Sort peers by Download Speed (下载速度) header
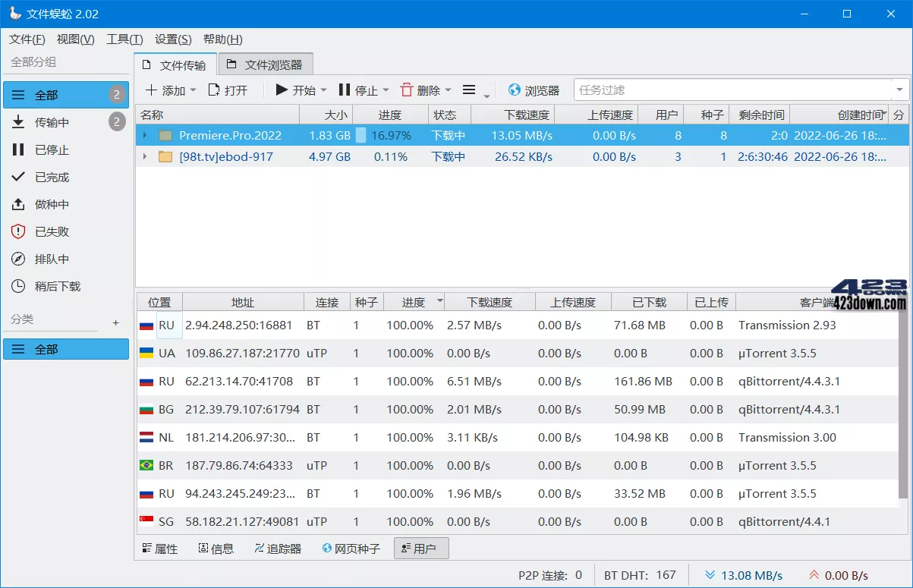The height and width of the screenshot is (588, 913). click(x=490, y=302)
